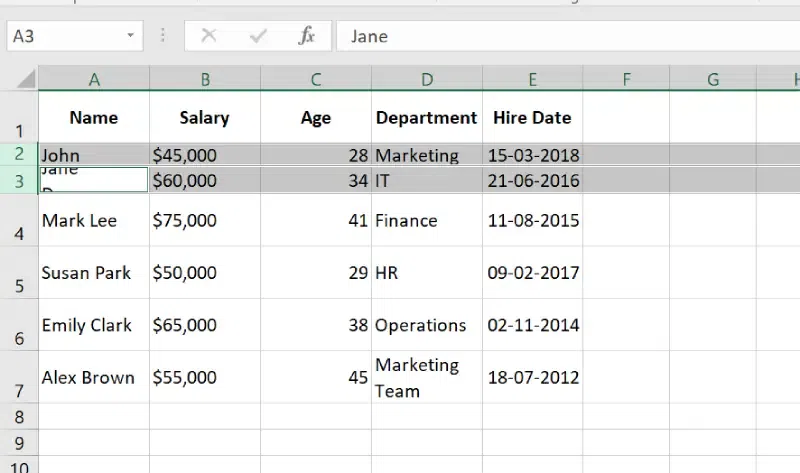Click the Hire Date header cell
800x473 pixels.
pyautogui.click(x=532, y=118)
